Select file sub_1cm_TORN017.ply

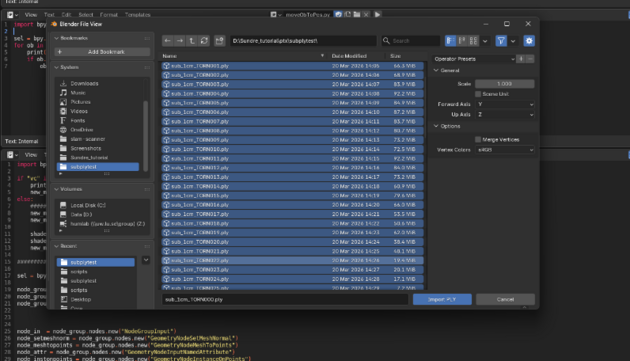(x=292, y=214)
